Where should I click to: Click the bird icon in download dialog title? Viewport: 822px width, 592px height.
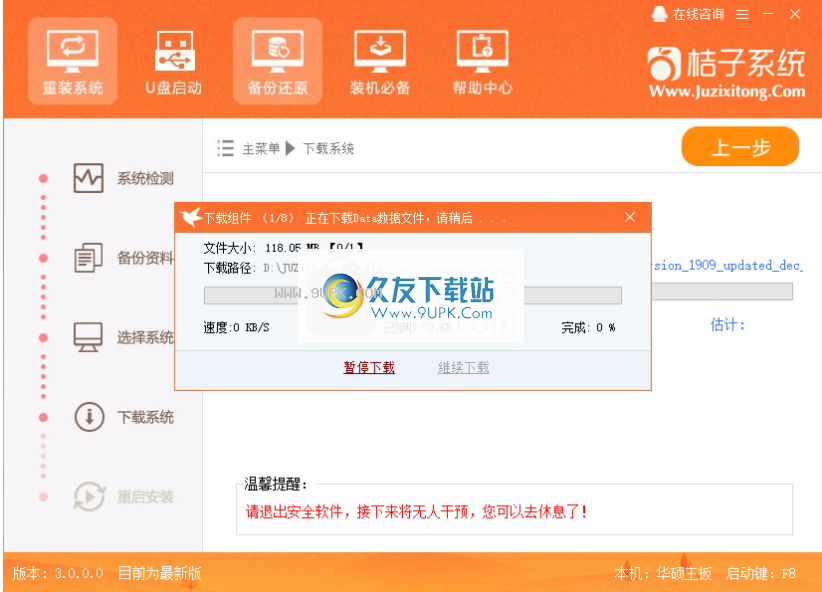tap(191, 217)
